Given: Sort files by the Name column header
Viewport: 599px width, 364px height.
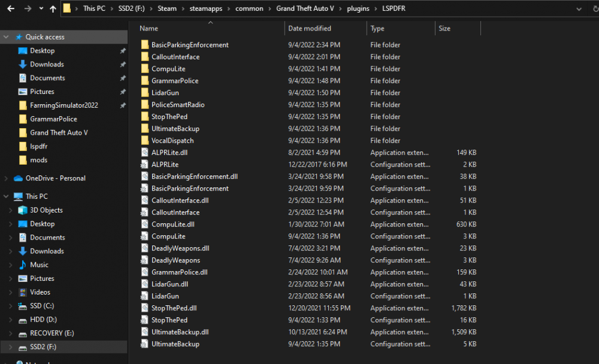Looking at the screenshot, I should (x=149, y=28).
